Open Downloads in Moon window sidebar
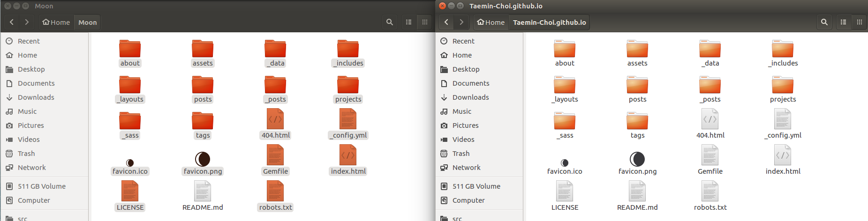This screenshot has width=868, height=221. point(45,97)
